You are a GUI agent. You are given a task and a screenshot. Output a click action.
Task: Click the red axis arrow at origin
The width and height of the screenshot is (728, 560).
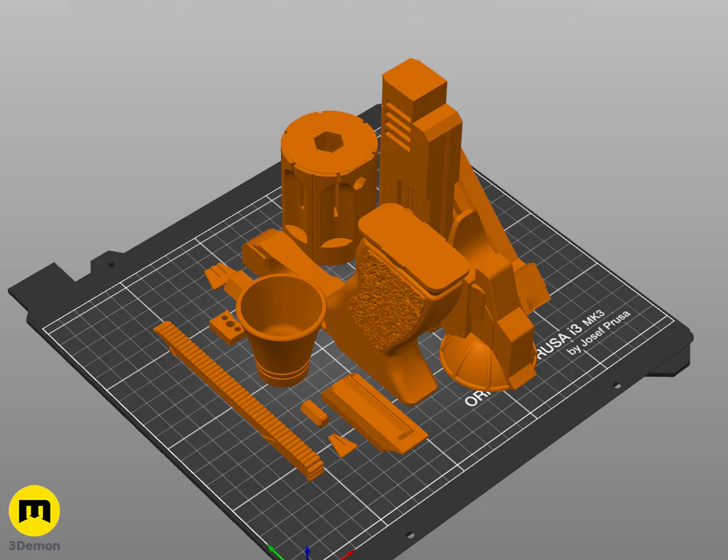pos(346,555)
